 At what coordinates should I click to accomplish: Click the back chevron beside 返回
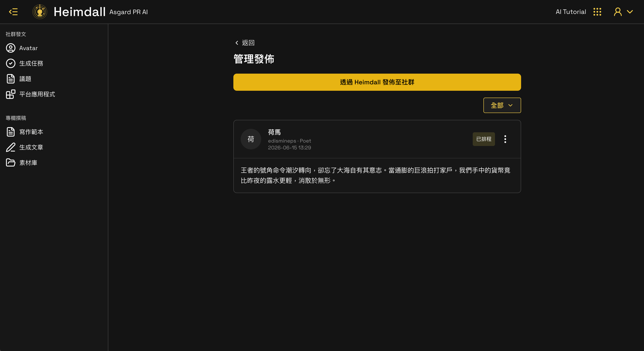237,43
